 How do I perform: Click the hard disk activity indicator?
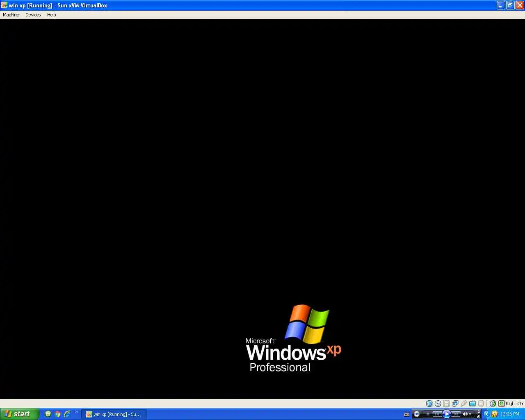coord(429,404)
